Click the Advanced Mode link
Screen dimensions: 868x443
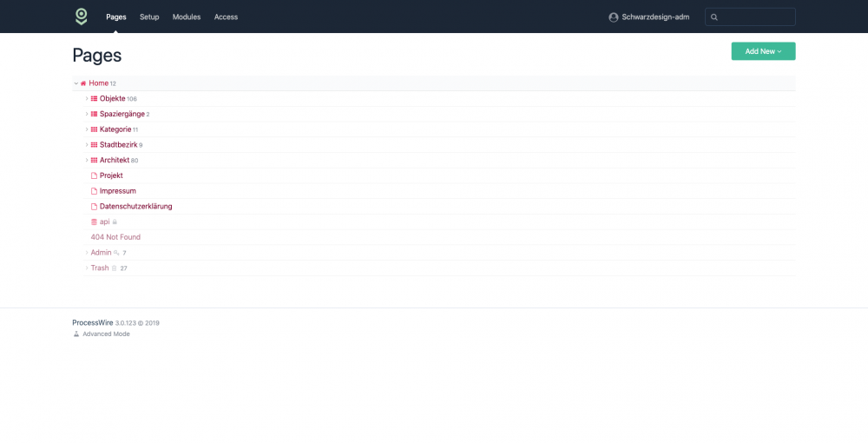(x=106, y=334)
